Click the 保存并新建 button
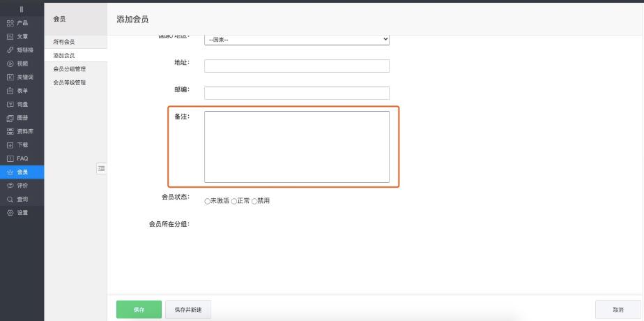This screenshot has height=321, width=644. pos(187,309)
